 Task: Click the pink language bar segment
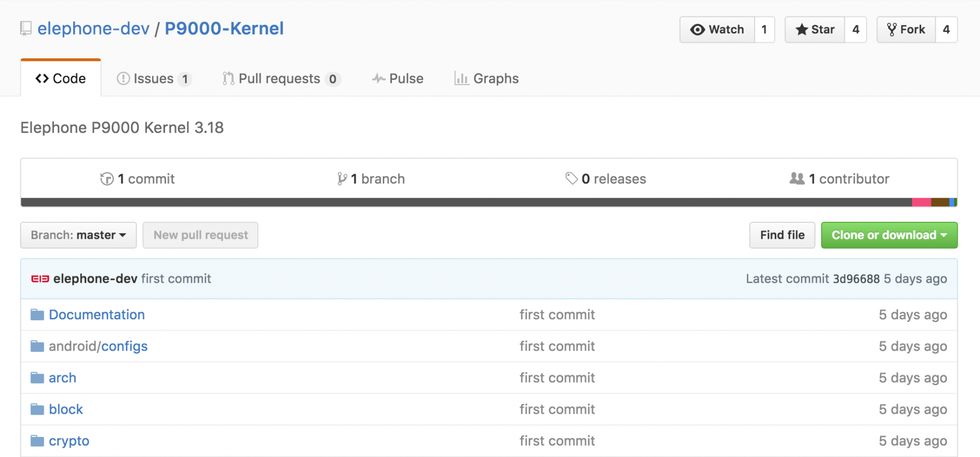pyautogui.click(x=921, y=202)
